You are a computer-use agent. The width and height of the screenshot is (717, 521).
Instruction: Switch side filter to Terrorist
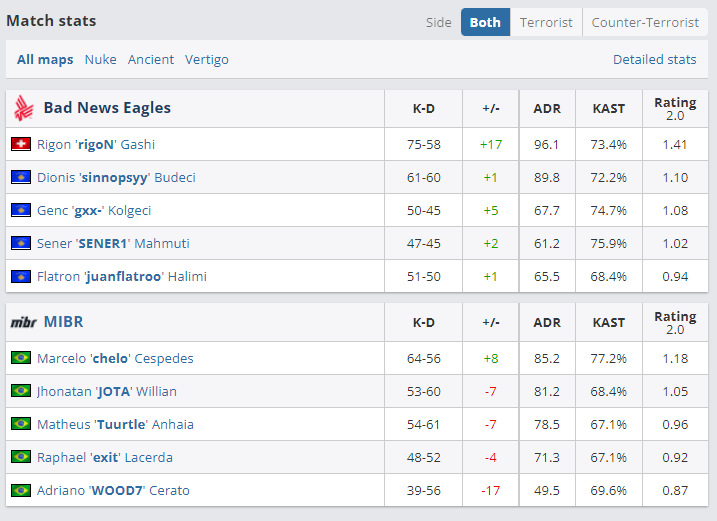pos(546,22)
